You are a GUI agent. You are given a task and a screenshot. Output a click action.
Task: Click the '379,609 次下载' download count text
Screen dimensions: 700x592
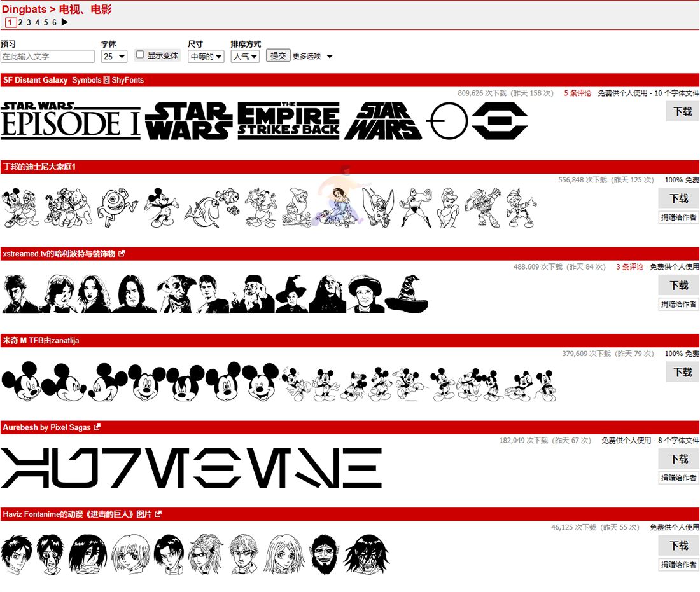coord(586,354)
